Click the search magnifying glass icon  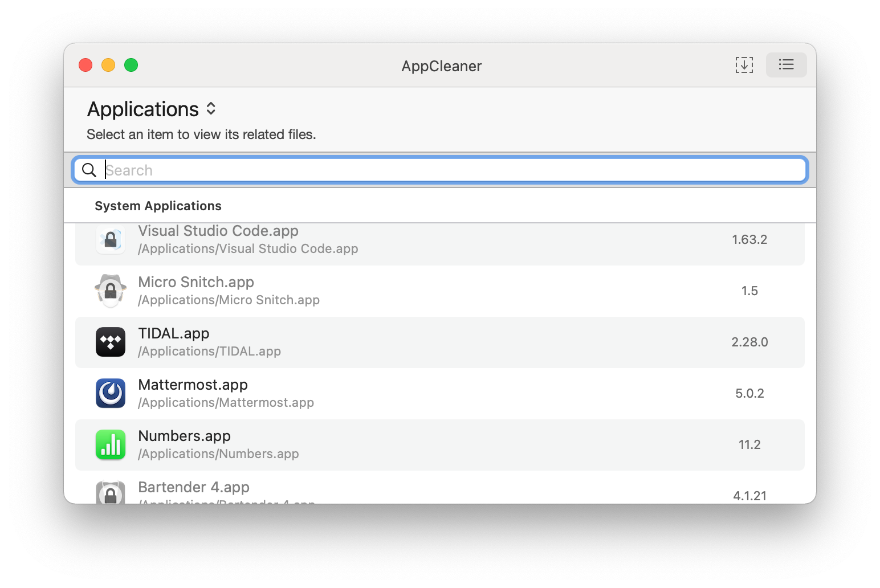pyautogui.click(x=89, y=170)
